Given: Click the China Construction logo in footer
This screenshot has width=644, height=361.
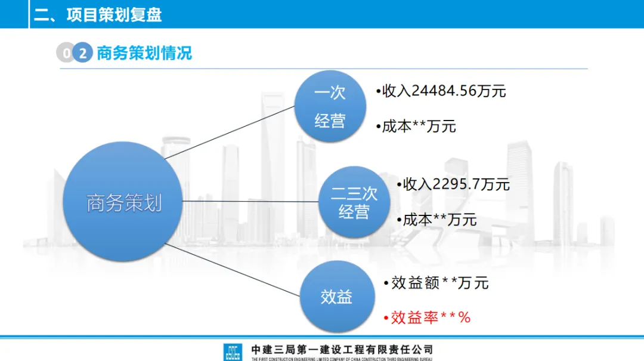Looking at the screenshot, I should tap(233, 353).
